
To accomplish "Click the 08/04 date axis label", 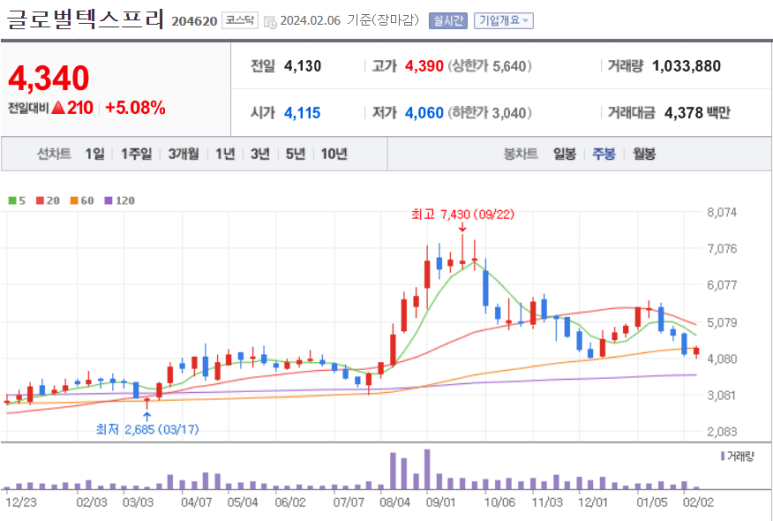I will [395, 502].
